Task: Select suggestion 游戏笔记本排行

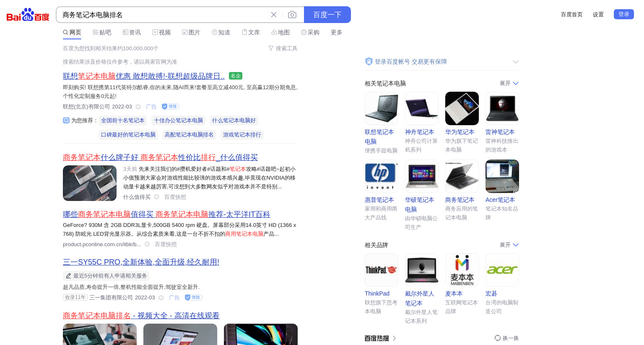Action: (242, 135)
